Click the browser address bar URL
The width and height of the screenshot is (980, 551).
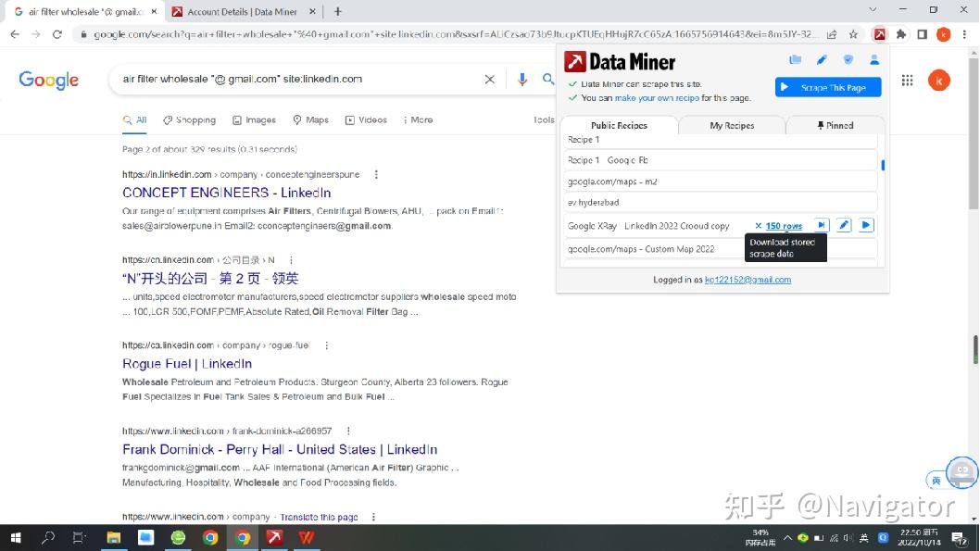[x=455, y=34]
